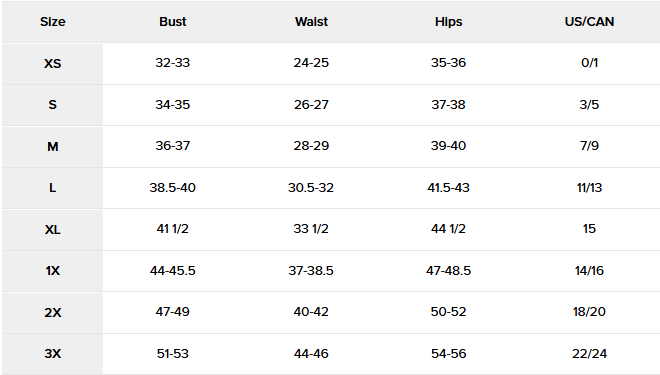Click the hips value 47-48.5
This screenshot has height=375, width=660.
click(448, 271)
